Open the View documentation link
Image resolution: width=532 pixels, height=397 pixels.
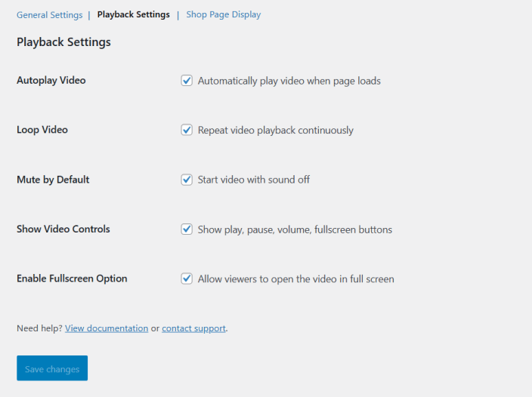tap(107, 328)
